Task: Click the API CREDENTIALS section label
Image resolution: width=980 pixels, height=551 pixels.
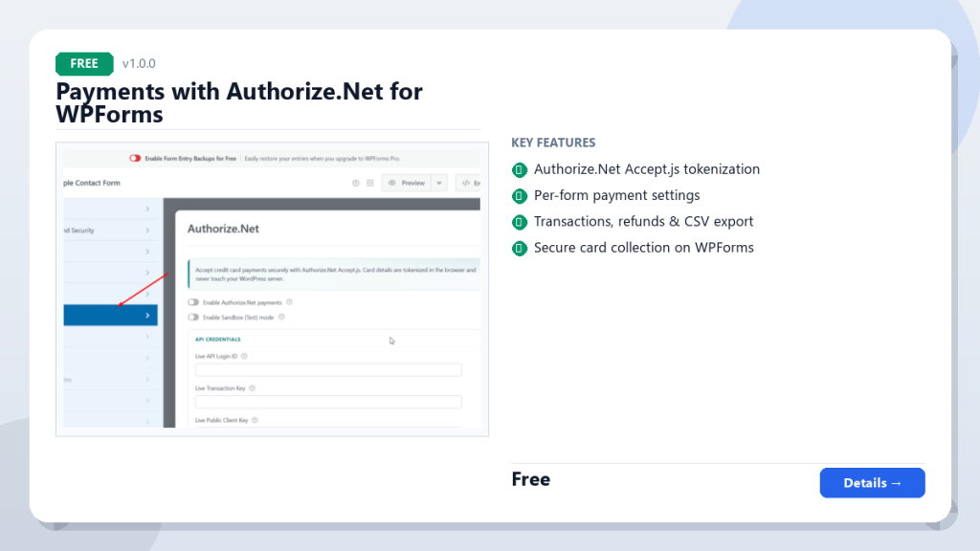Action: click(x=217, y=340)
